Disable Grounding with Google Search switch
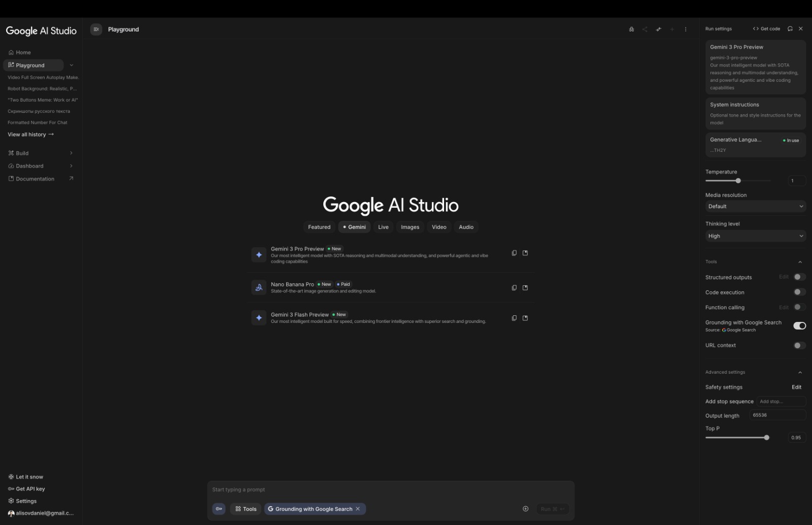 [x=799, y=325]
